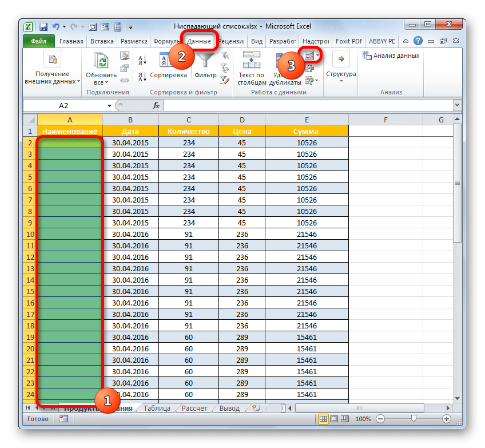Image resolution: width=485 pixels, height=448 pixels.
Task: Click the Фильтр funnel icon
Action: pyautogui.click(x=205, y=60)
